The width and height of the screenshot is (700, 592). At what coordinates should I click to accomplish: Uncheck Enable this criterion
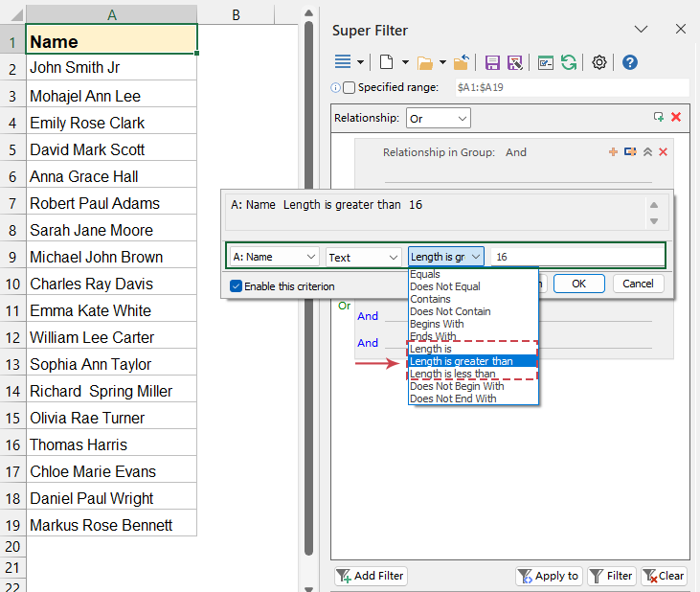pyautogui.click(x=237, y=286)
